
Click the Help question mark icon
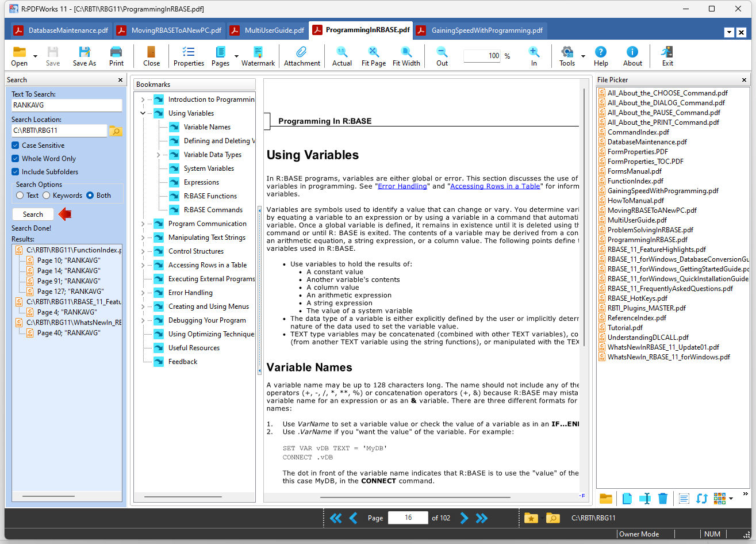point(601,52)
